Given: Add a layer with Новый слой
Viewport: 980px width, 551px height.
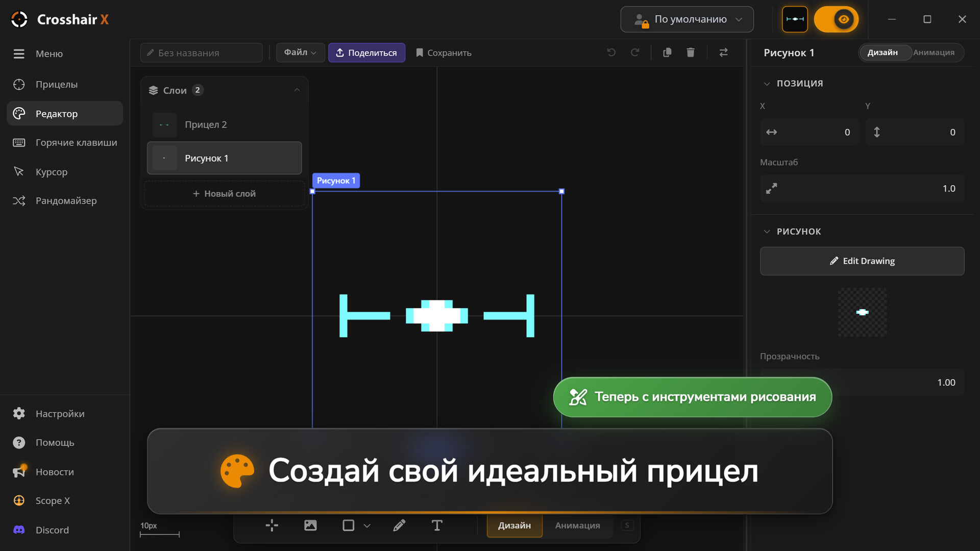Looking at the screenshot, I should coord(225,193).
